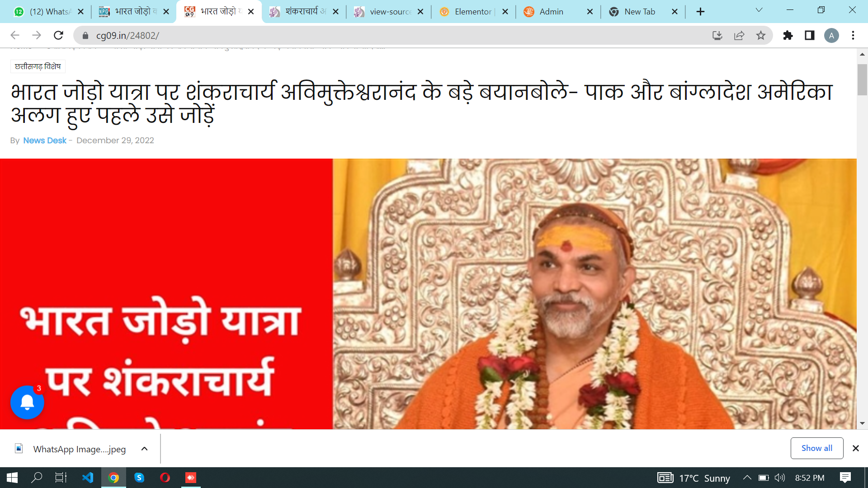Click the install app icon in address bar
This screenshot has height=488, width=868.
pyautogui.click(x=717, y=35)
